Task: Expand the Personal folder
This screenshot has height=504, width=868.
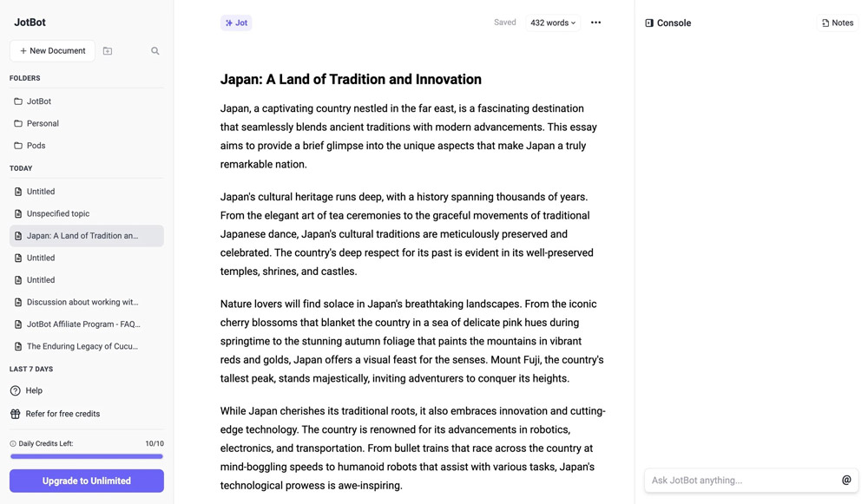Action: coord(43,123)
